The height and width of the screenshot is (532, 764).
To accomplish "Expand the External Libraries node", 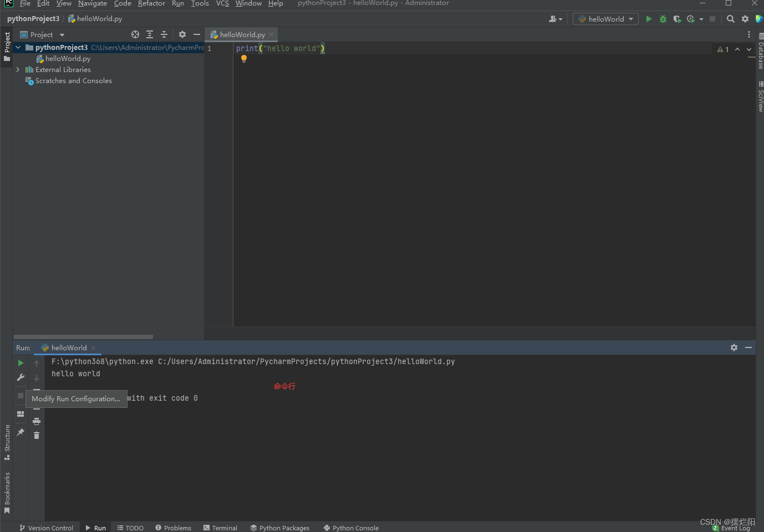I will tap(18, 70).
